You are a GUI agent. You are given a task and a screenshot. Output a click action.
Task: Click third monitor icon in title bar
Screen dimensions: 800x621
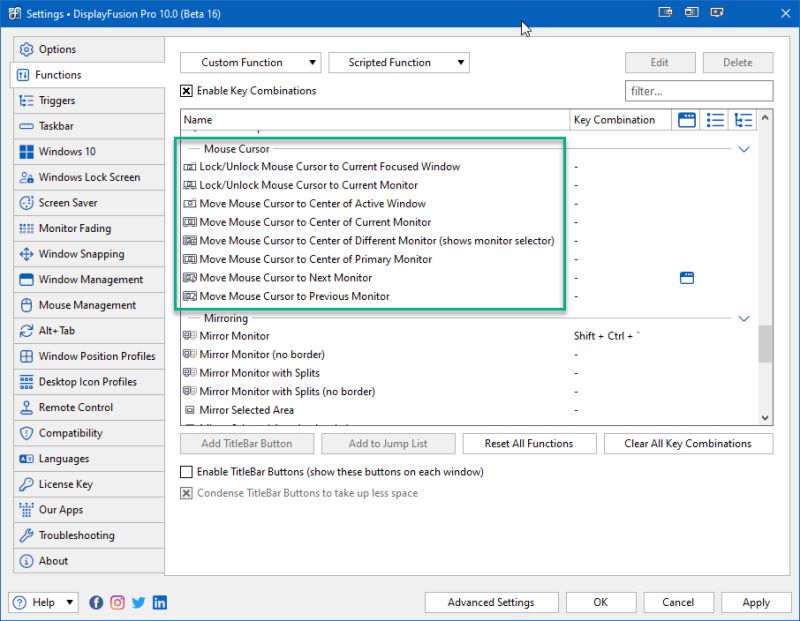coord(717,12)
